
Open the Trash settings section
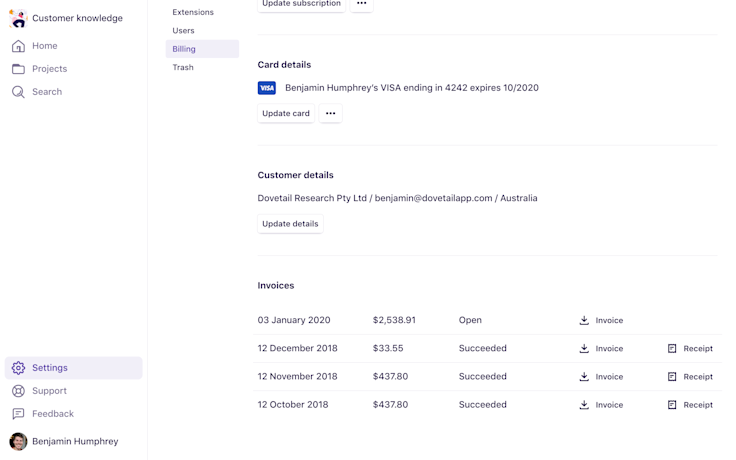[183, 68]
